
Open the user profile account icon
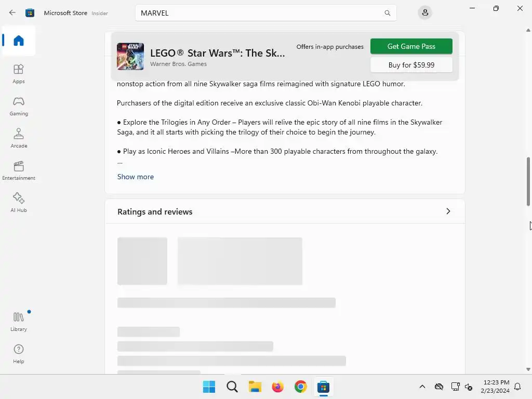click(x=425, y=13)
